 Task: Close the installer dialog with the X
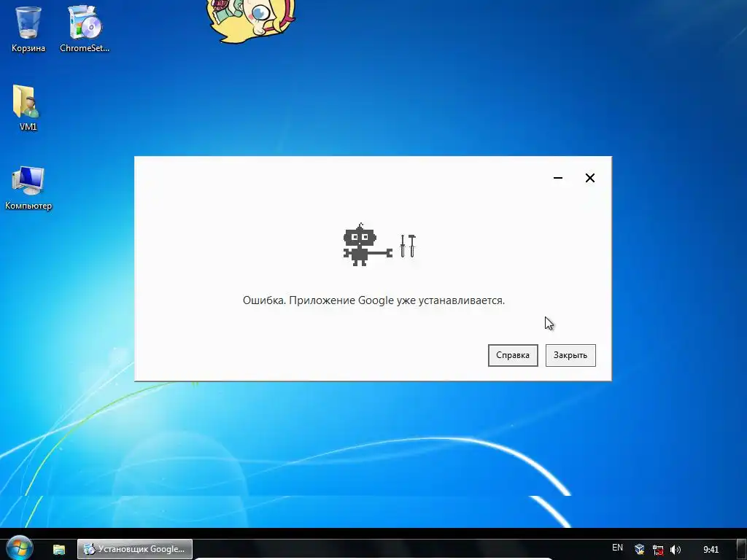[x=589, y=178]
